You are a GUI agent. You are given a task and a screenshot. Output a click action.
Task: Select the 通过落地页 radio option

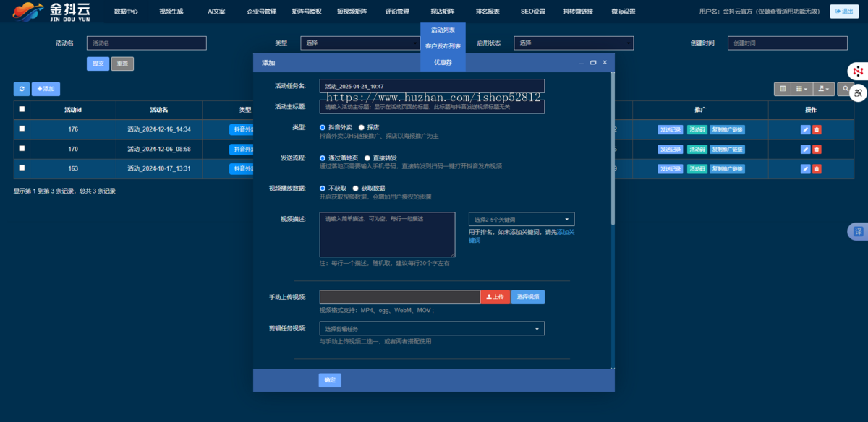pos(323,158)
